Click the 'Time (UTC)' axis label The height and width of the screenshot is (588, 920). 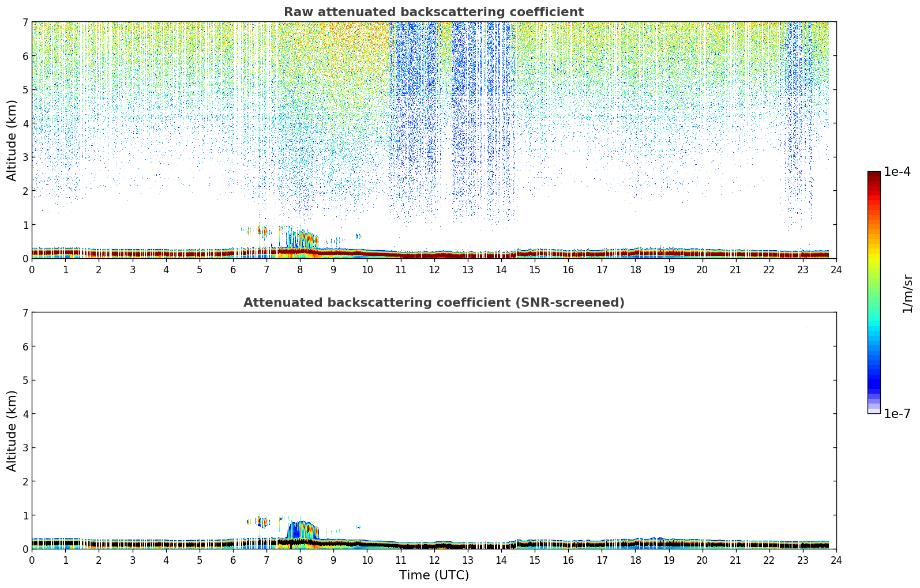(434, 575)
